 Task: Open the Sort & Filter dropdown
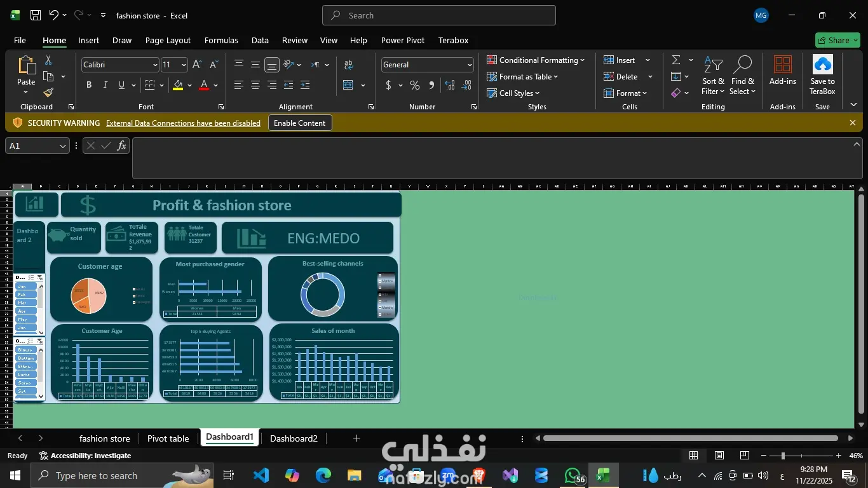tap(713, 76)
